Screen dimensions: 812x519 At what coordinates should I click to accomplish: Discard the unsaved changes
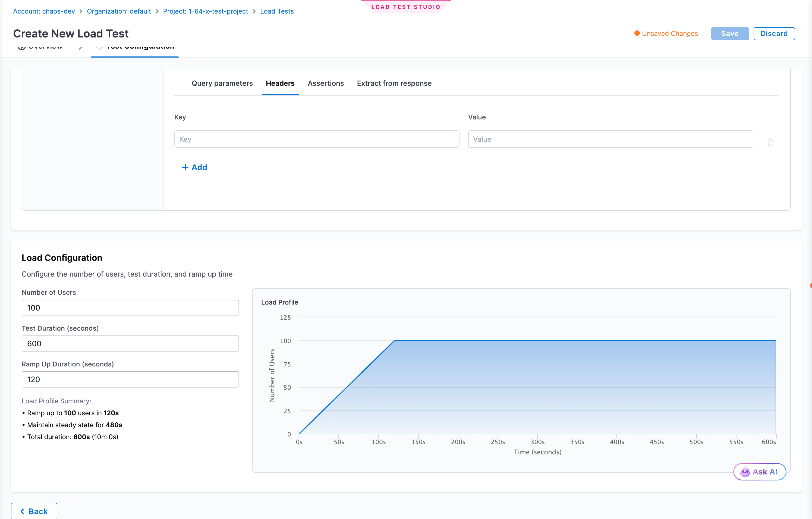point(774,33)
